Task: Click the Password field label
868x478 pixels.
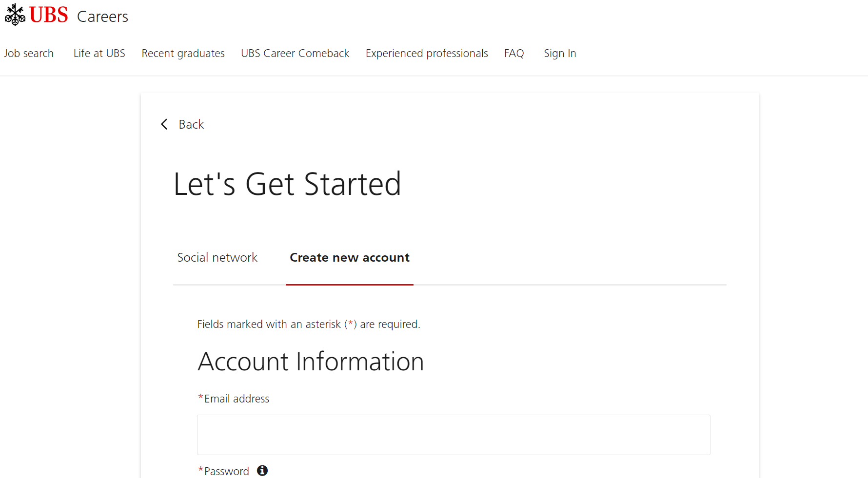Action: (x=226, y=471)
